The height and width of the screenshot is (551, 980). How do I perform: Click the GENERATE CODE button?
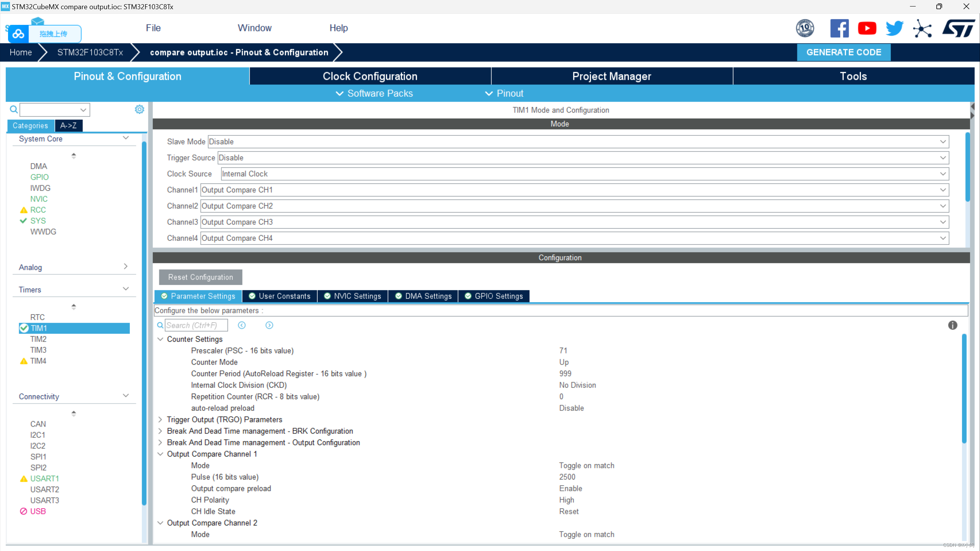(x=844, y=52)
